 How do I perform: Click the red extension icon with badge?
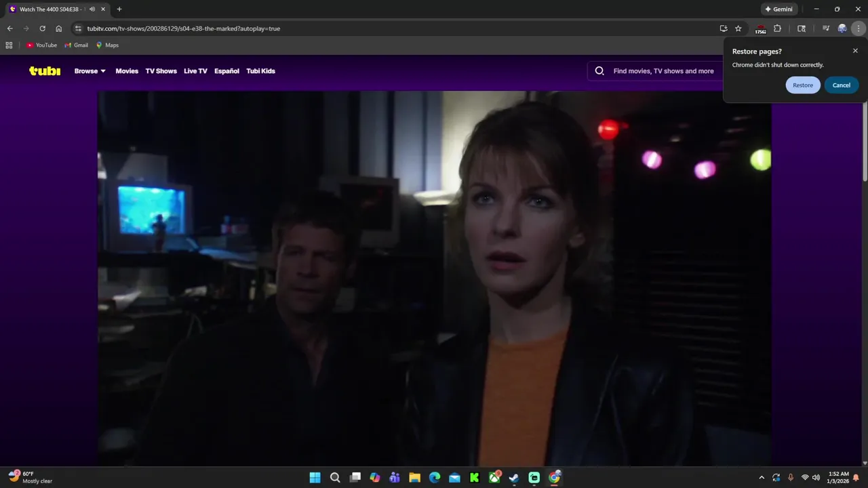[761, 29]
